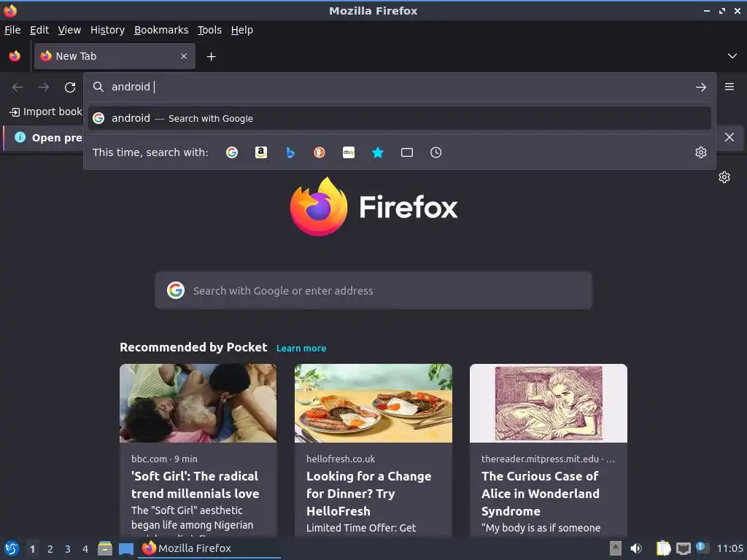Image resolution: width=747 pixels, height=560 pixels.
Task: Open the Help menu
Action: click(x=242, y=30)
